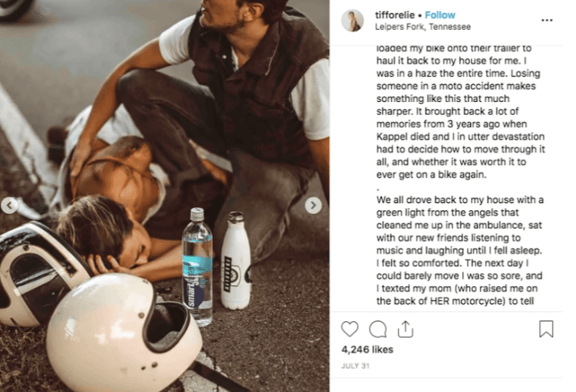Go to the previous photo arrow
Viewport: 576px width, 392px height.
8,206
